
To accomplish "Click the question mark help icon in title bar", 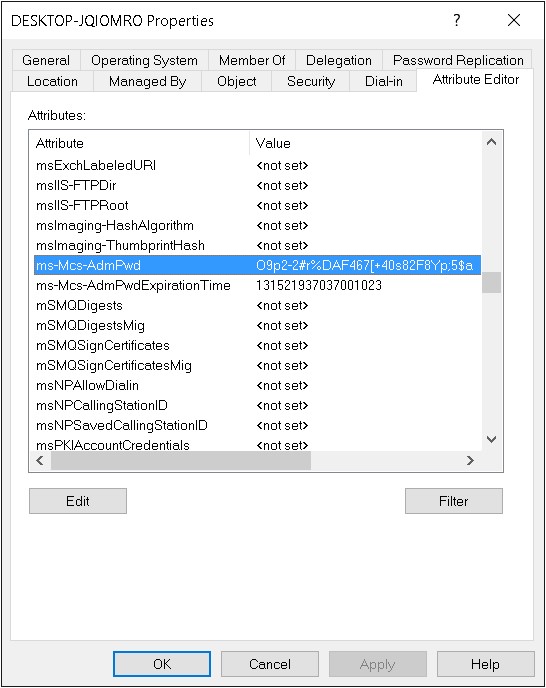I will 457,20.
